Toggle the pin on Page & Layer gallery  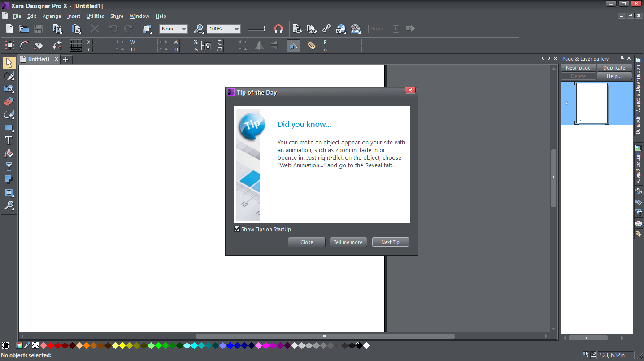[622, 58]
